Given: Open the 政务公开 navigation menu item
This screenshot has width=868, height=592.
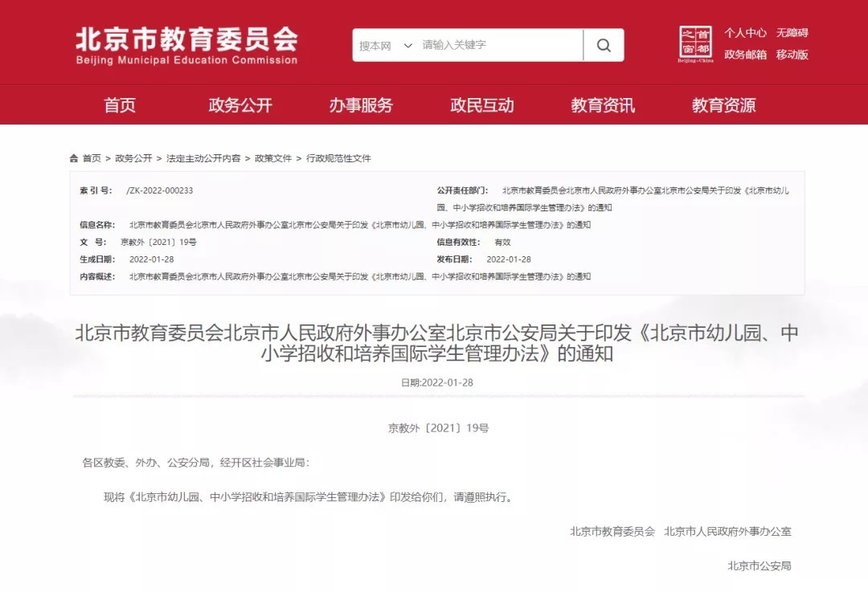Looking at the screenshot, I should pyautogui.click(x=240, y=105).
